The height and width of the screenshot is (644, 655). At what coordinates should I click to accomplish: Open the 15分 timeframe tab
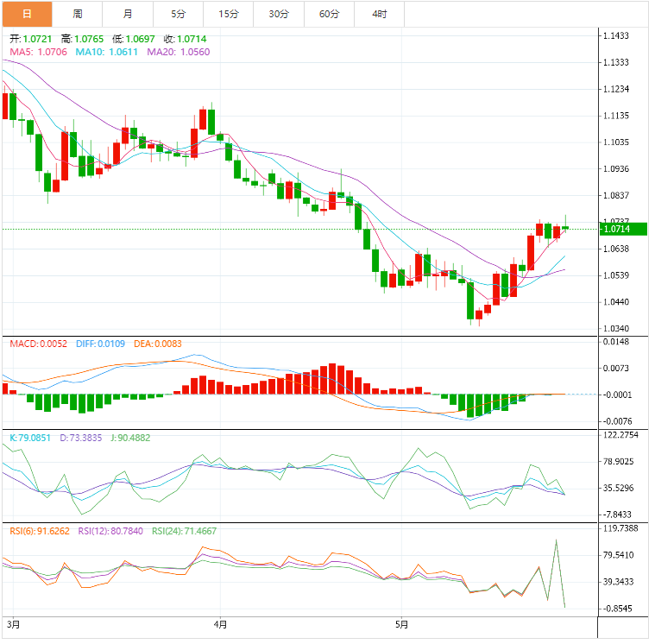(229, 14)
